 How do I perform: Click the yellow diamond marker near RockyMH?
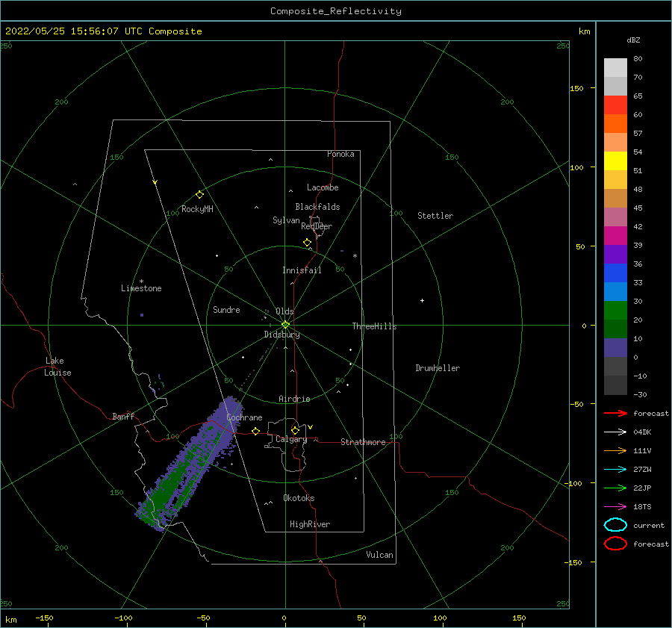coord(199,195)
